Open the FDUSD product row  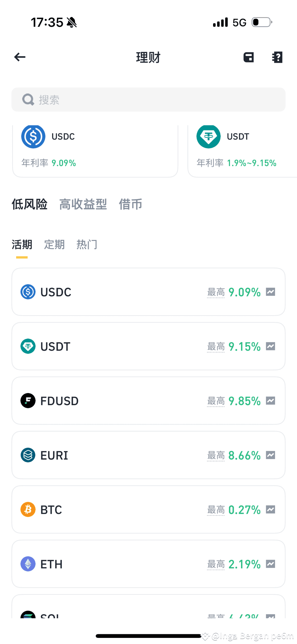[x=148, y=401]
